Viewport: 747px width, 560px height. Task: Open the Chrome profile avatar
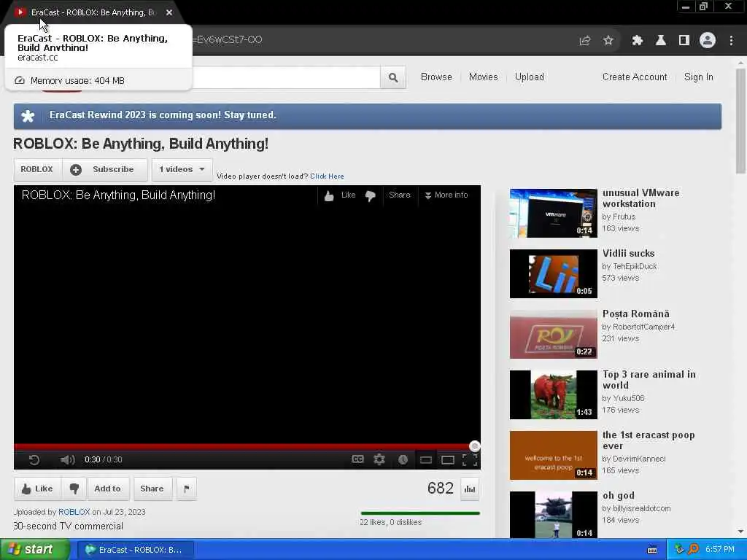(708, 41)
